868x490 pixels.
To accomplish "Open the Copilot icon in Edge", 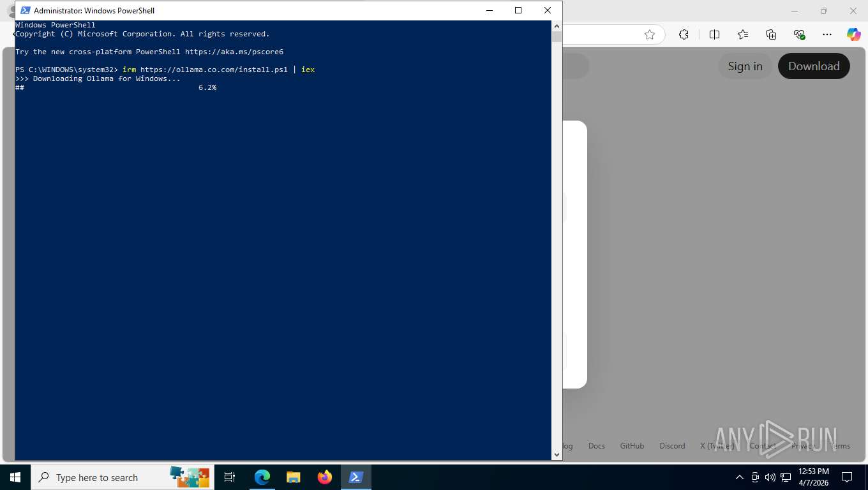I will pos(853,34).
